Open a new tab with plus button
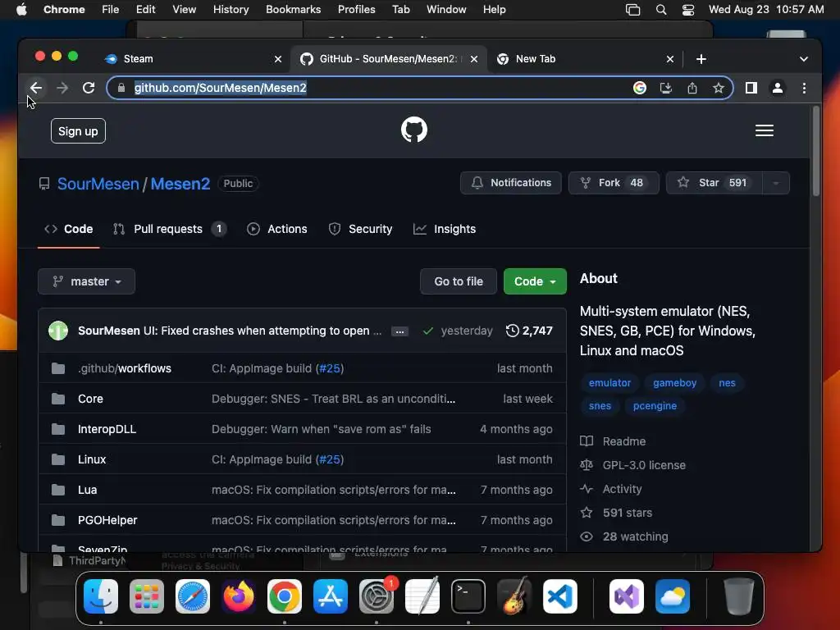840x630 pixels. 701,59
